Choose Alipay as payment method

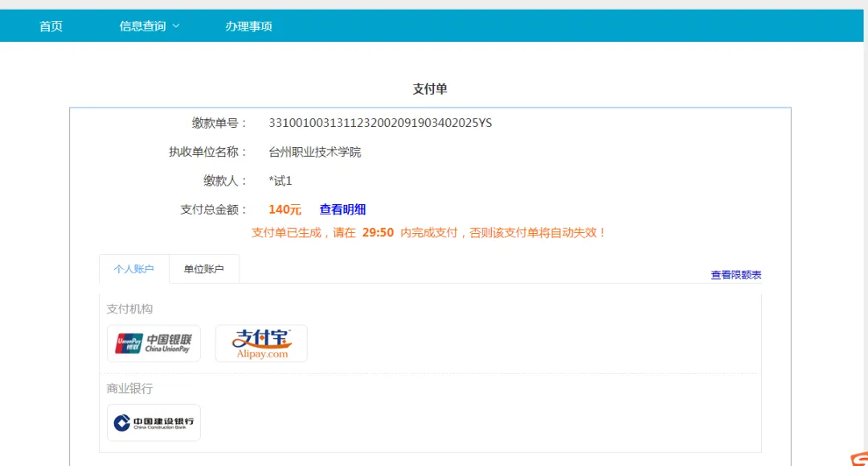click(261, 343)
